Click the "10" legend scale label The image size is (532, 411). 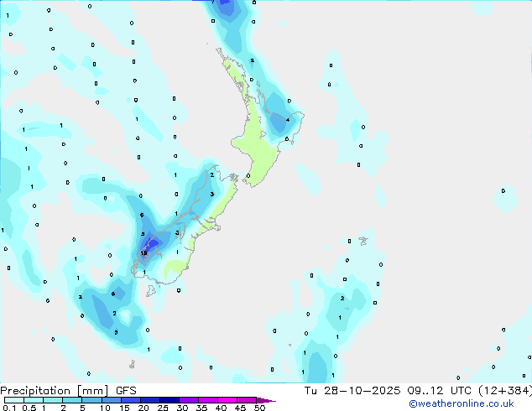click(105, 408)
